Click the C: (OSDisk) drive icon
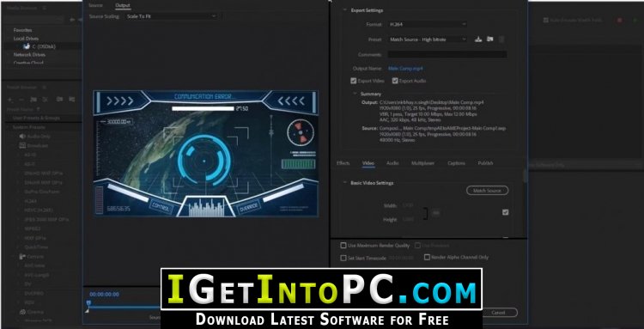Image resolution: width=644 pixels, height=329 pixels. (27, 46)
